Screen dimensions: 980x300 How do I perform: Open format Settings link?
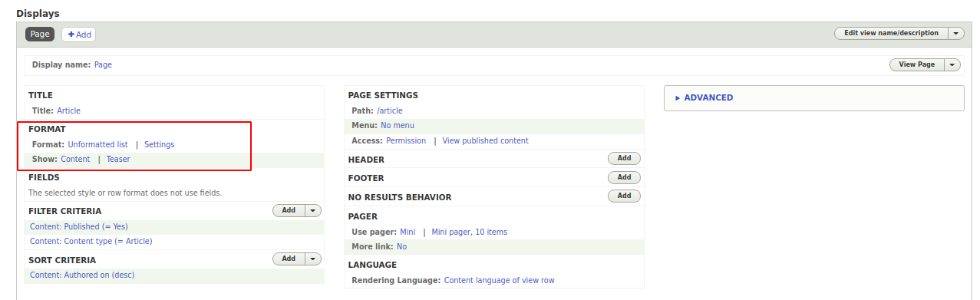(159, 144)
